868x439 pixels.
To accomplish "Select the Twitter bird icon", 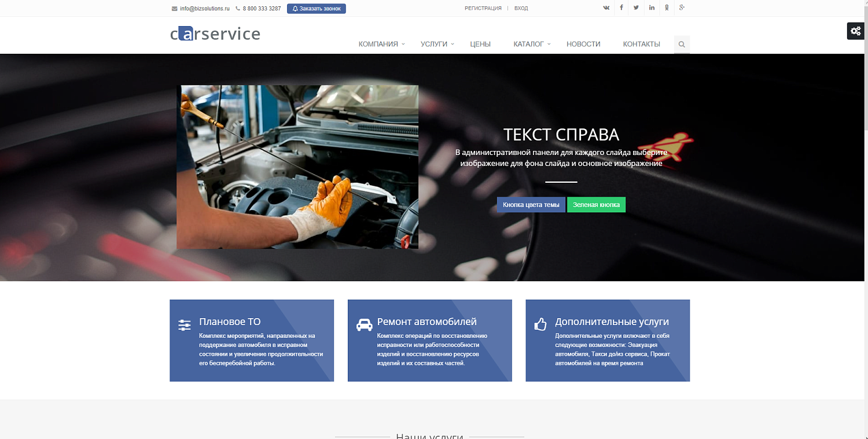I will (636, 8).
